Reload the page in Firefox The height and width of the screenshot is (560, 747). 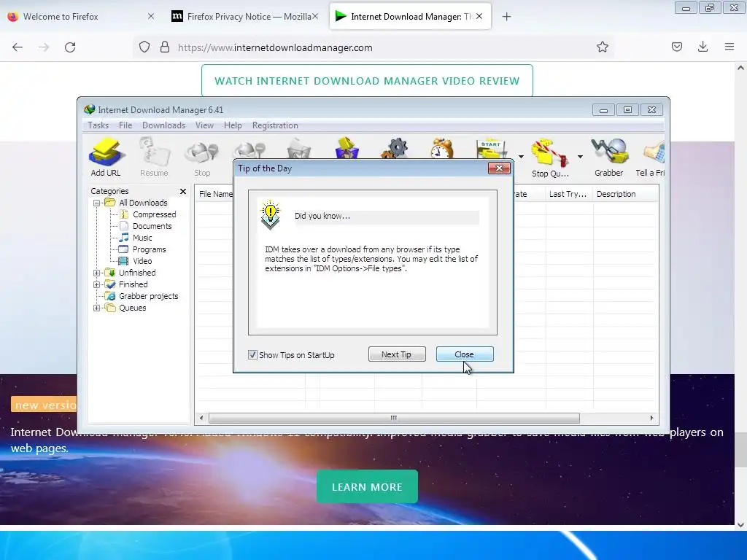(70, 47)
